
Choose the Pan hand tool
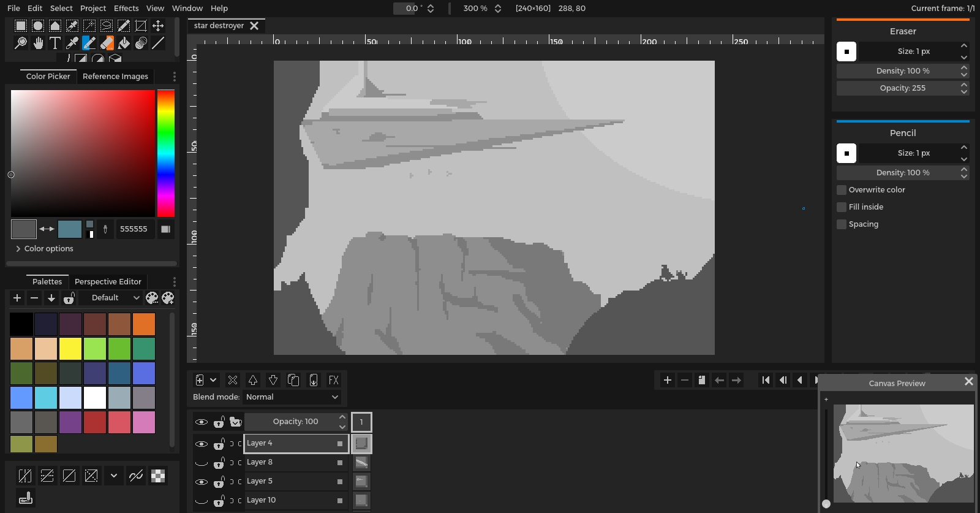click(x=38, y=43)
